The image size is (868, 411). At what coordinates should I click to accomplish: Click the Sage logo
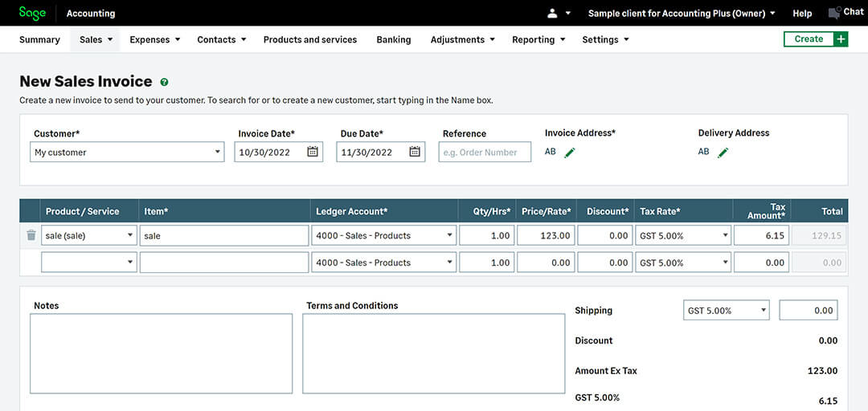pos(32,14)
